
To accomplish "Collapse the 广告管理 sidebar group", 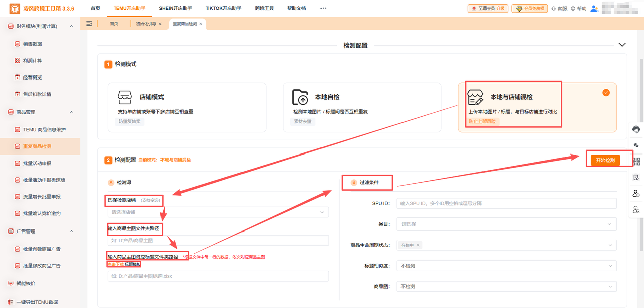I will tap(71, 231).
